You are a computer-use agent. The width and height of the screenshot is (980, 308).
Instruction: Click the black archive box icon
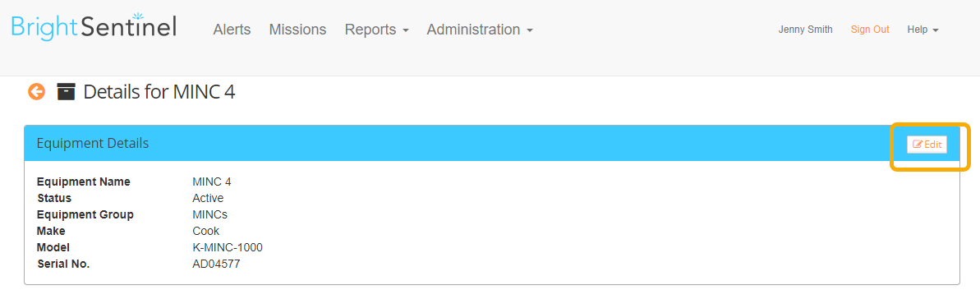[x=66, y=92]
